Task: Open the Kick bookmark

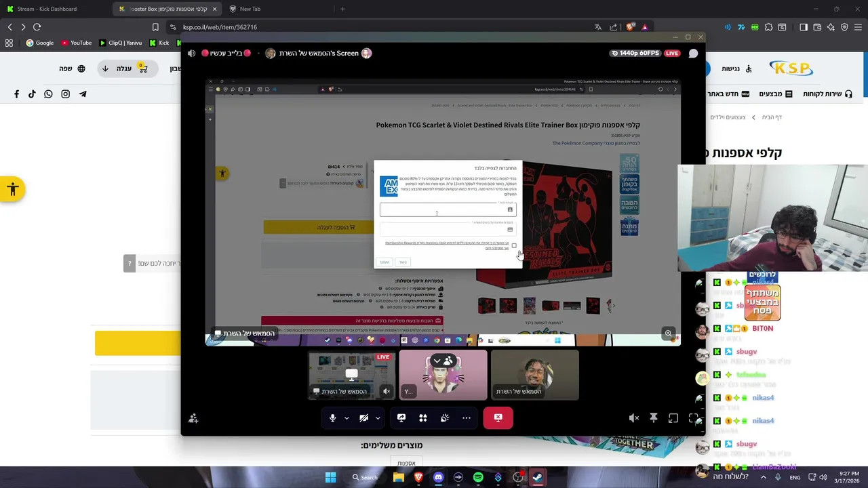Action: point(159,43)
